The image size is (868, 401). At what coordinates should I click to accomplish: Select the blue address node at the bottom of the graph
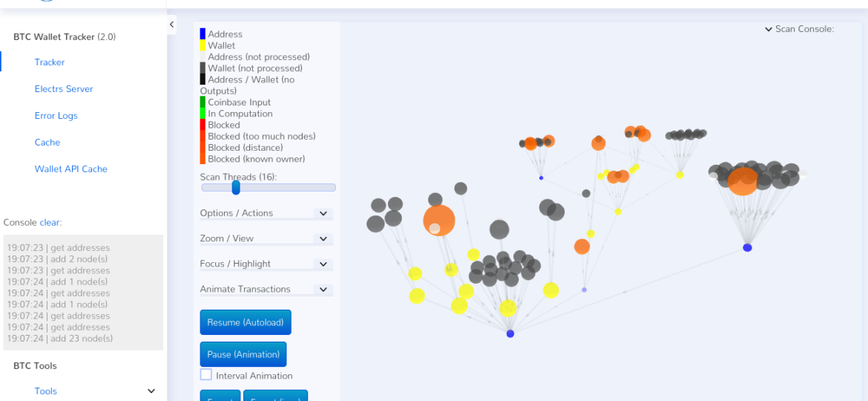click(510, 333)
